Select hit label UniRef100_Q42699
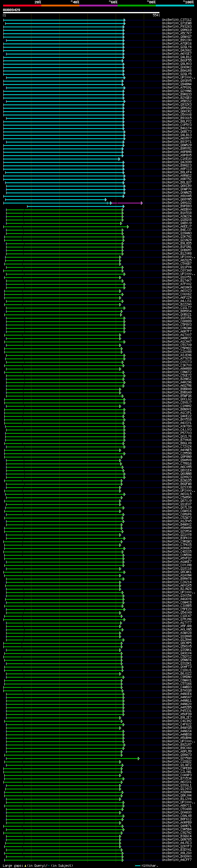Viewport: 197px width, 868px height. point(177,162)
